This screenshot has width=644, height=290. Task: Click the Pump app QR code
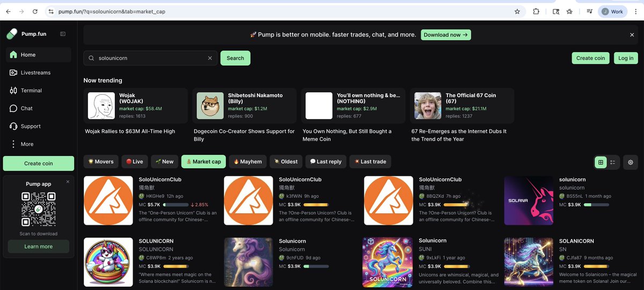(x=39, y=209)
